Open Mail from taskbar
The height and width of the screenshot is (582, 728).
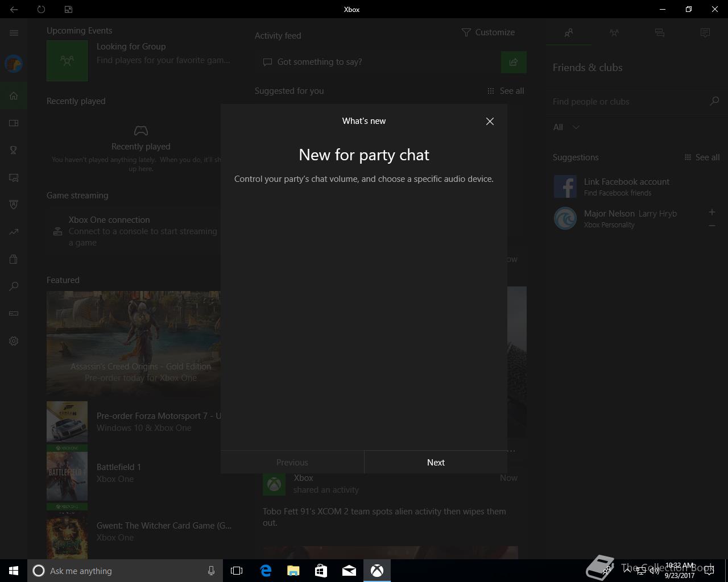349,571
